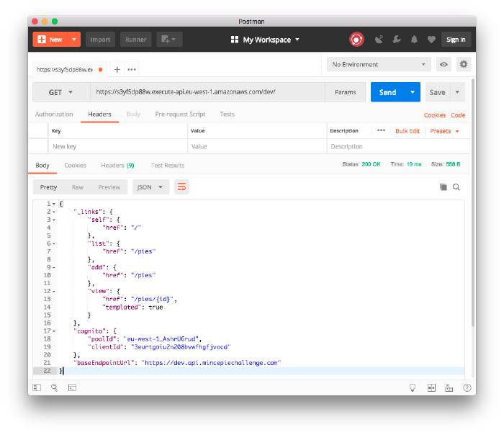Open the Pre-request Script tab
504x435 pixels.
[x=180, y=114]
